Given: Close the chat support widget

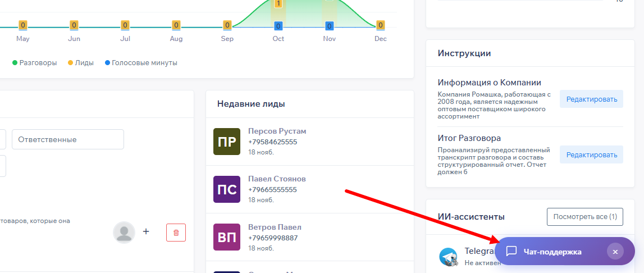Looking at the screenshot, I should point(615,252).
